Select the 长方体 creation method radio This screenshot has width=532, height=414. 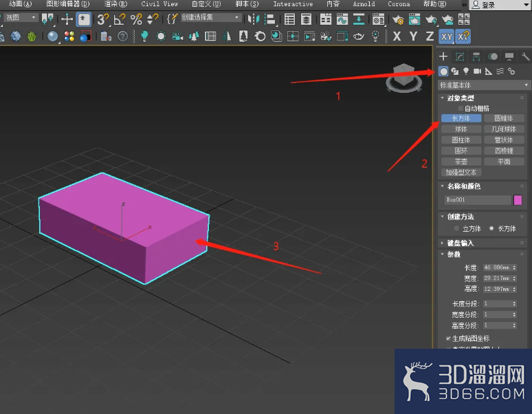(491, 228)
